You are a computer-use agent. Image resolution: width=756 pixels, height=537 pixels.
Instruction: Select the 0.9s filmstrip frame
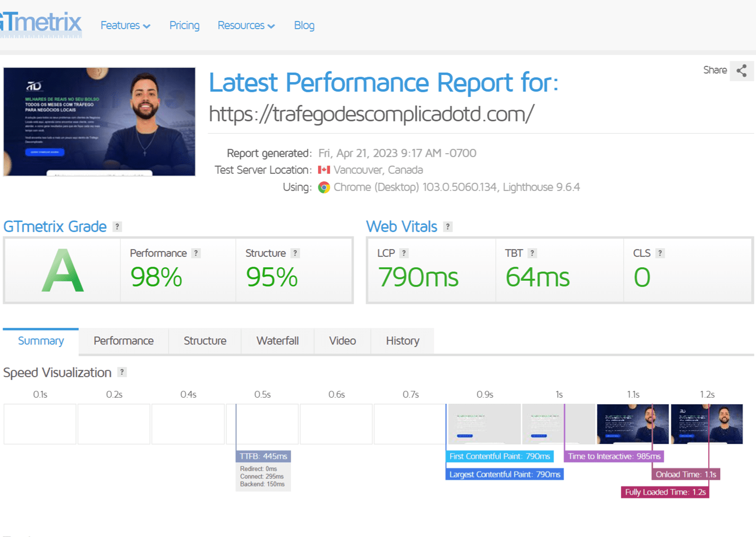485,424
